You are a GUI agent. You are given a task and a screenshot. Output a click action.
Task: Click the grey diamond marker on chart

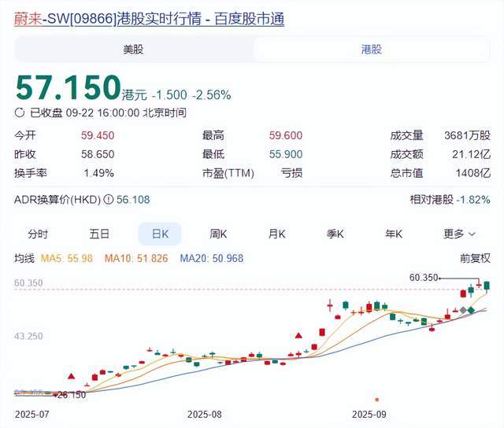pyautogui.click(x=463, y=311)
